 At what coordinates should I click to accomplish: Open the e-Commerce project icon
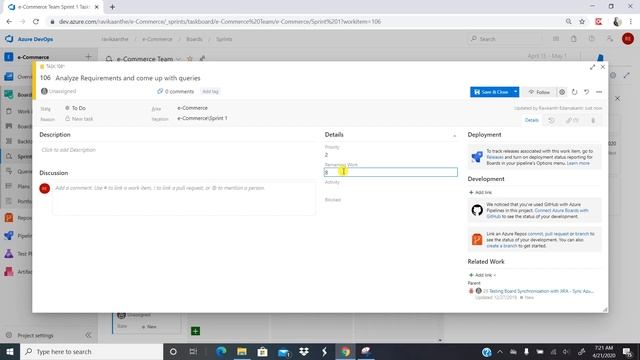coord(9,57)
